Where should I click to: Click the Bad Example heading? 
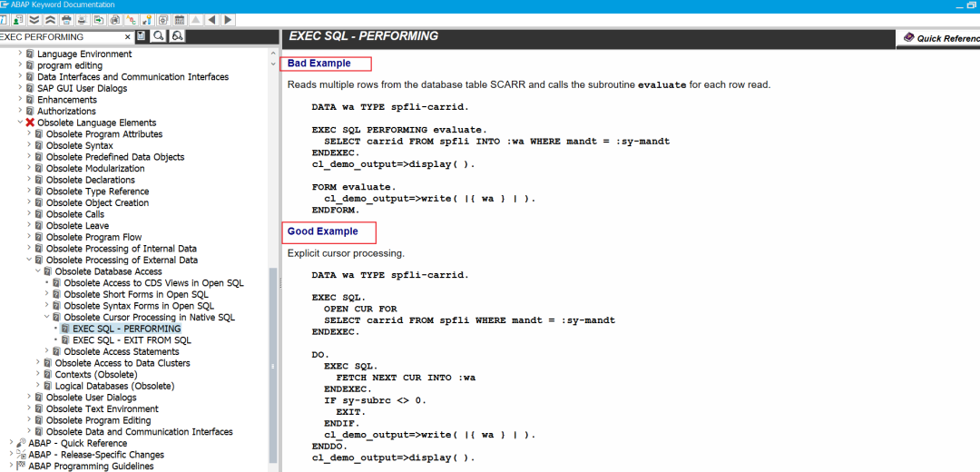click(x=318, y=64)
